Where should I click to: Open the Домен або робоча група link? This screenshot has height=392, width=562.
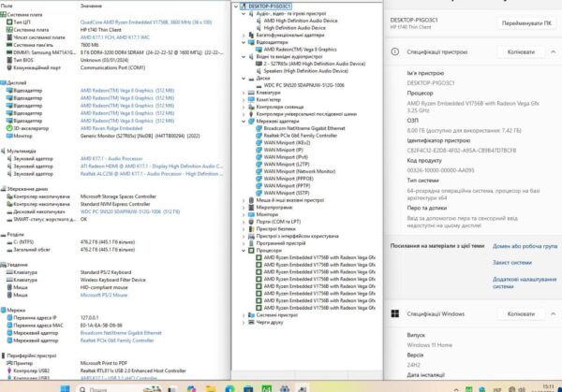(525, 246)
